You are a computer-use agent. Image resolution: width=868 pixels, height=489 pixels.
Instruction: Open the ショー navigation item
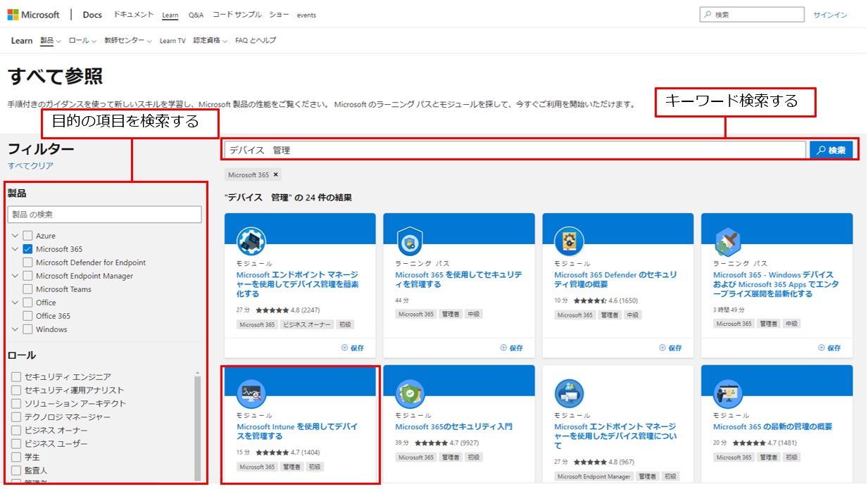click(x=279, y=15)
